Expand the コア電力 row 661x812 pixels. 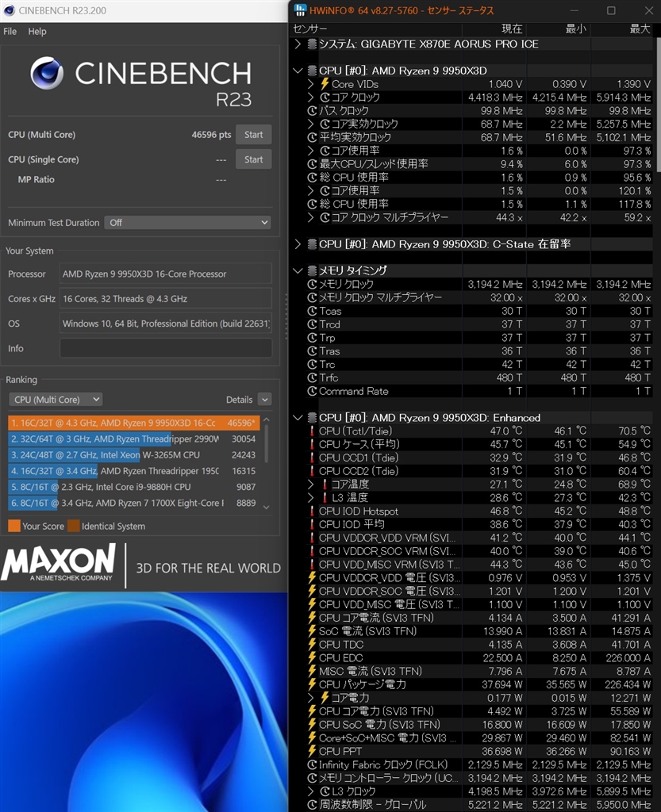coord(310,698)
